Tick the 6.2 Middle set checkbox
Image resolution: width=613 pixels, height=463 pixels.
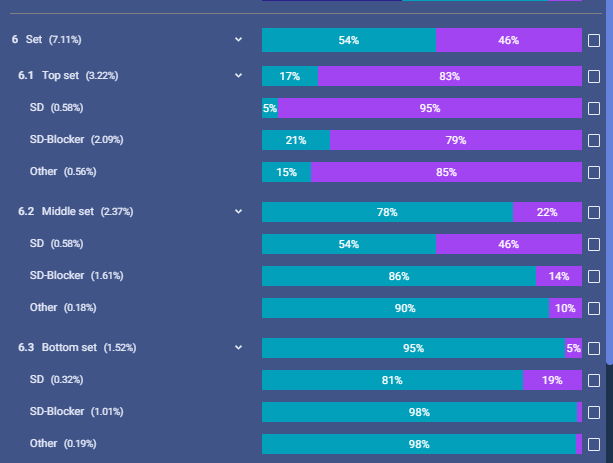594,212
